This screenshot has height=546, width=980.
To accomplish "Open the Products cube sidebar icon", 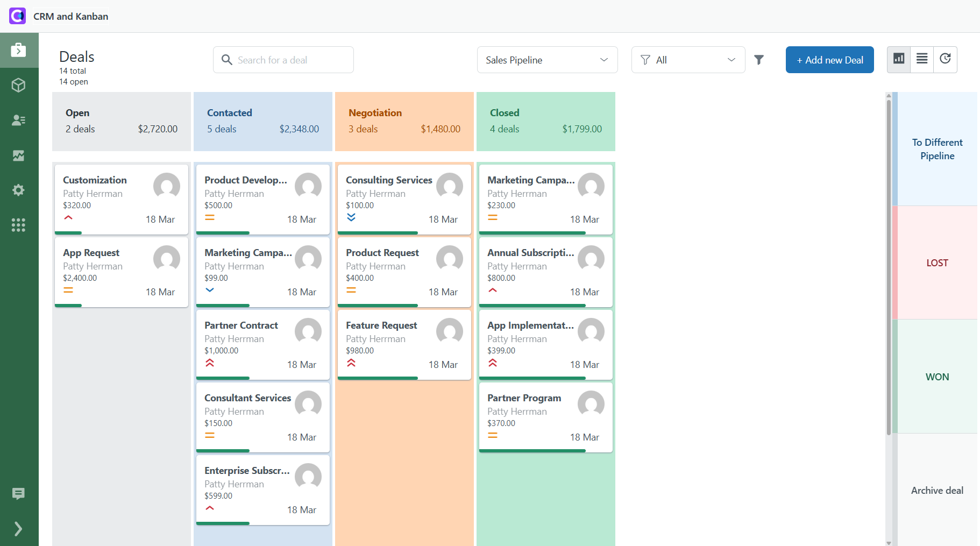I will (x=19, y=85).
